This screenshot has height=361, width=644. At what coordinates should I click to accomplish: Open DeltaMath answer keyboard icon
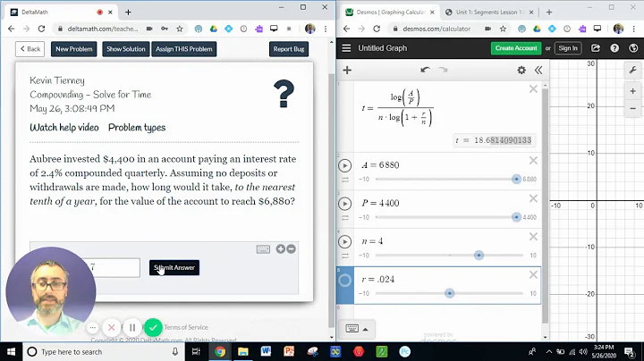[263, 249]
